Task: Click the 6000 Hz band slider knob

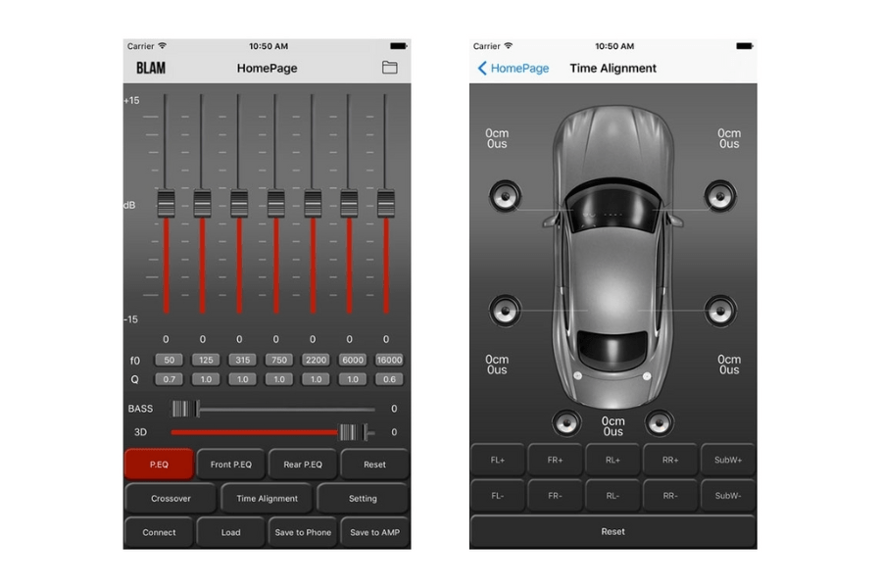Action: point(349,203)
